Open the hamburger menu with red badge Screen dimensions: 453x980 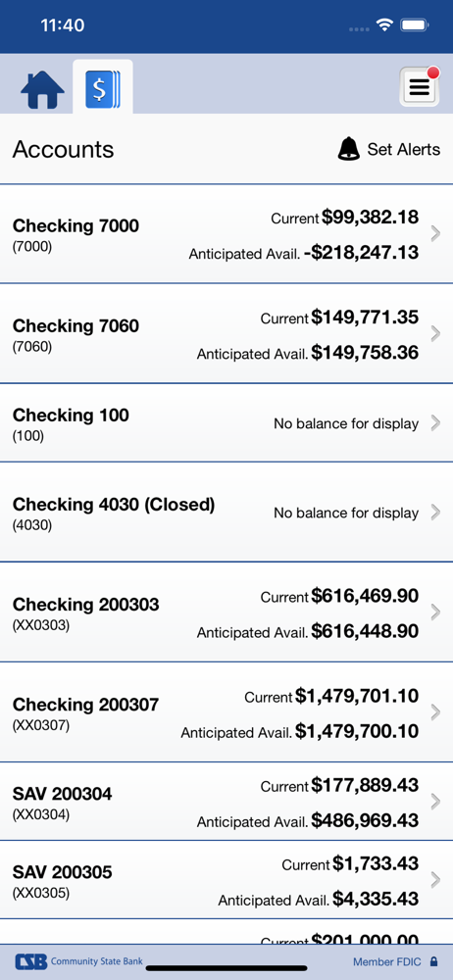pyautogui.click(x=420, y=86)
